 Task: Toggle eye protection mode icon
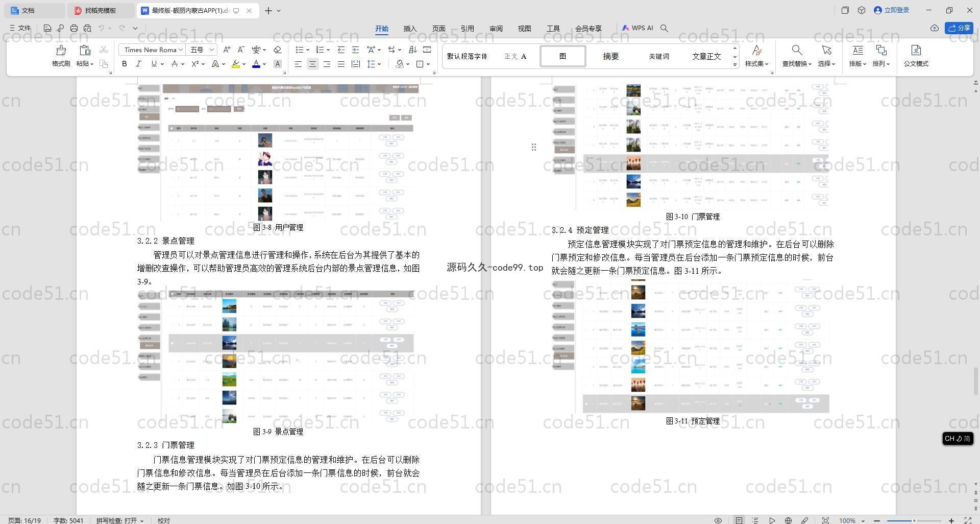click(718, 520)
